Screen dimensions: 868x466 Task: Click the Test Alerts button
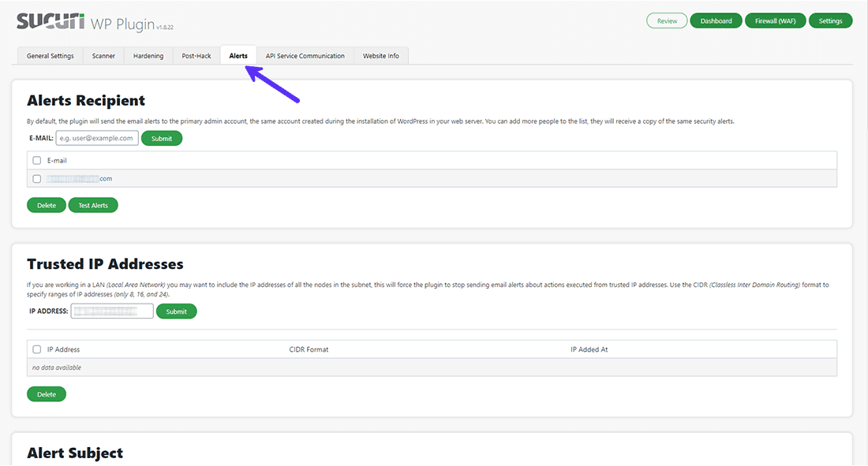pos(92,204)
